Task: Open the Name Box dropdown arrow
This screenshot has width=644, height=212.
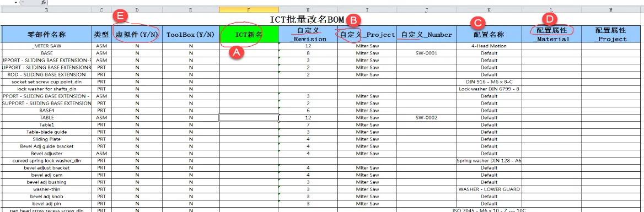Action: (x=15, y=2)
